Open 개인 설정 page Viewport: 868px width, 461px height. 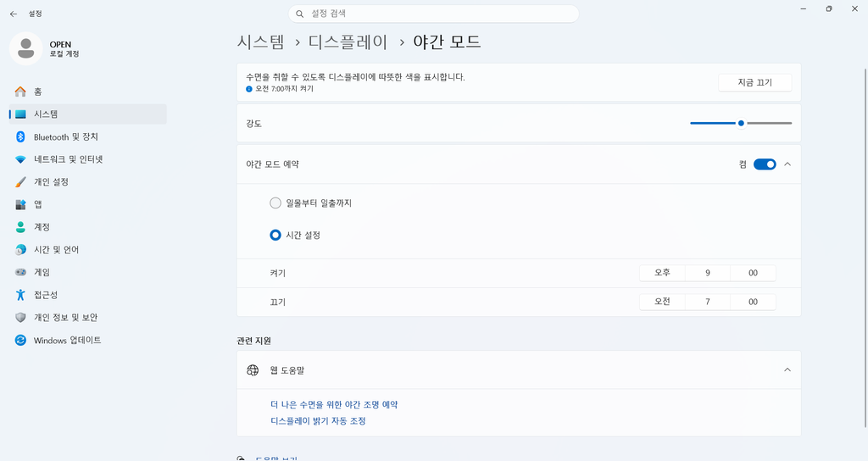[x=87, y=182]
